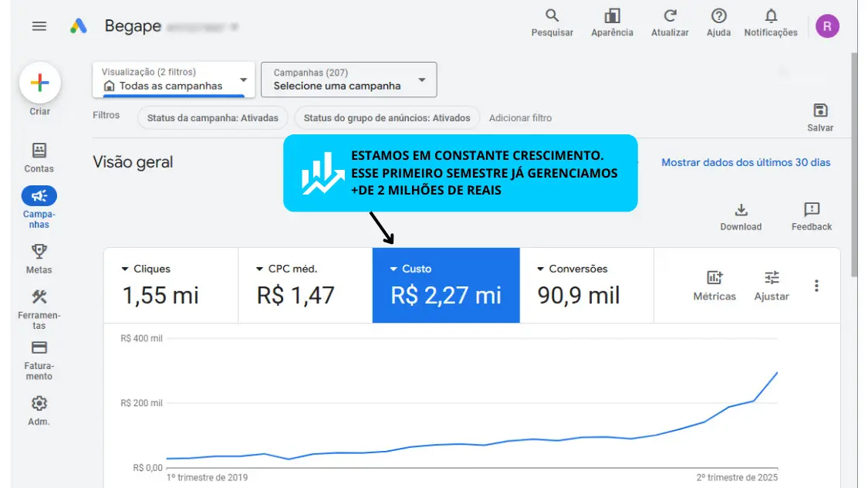The width and height of the screenshot is (868, 488).
Task: Click the Download icon
Action: (x=741, y=210)
